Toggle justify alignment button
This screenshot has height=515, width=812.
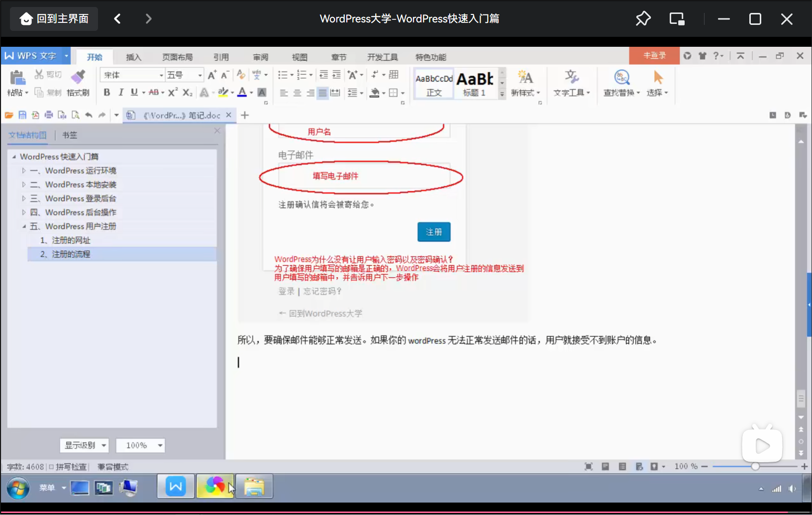[322, 93]
